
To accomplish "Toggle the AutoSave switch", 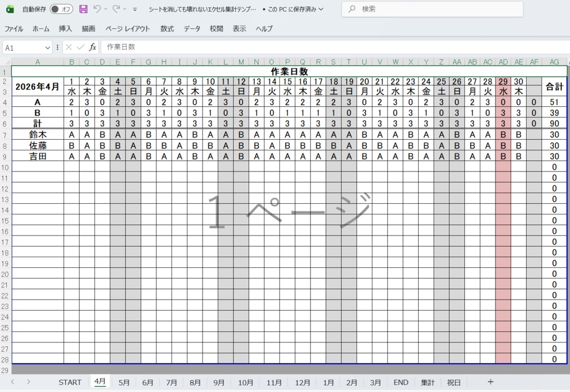I will (x=61, y=9).
